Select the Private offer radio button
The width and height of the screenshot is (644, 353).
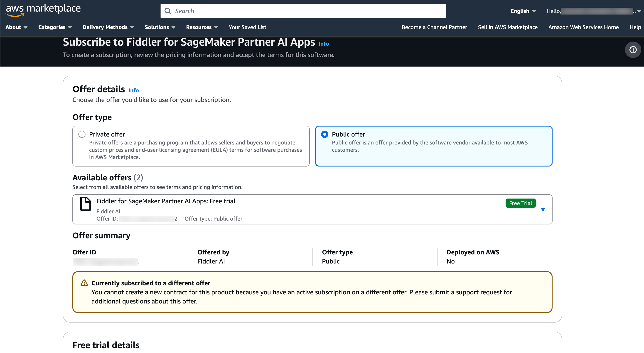pyautogui.click(x=82, y=134)
